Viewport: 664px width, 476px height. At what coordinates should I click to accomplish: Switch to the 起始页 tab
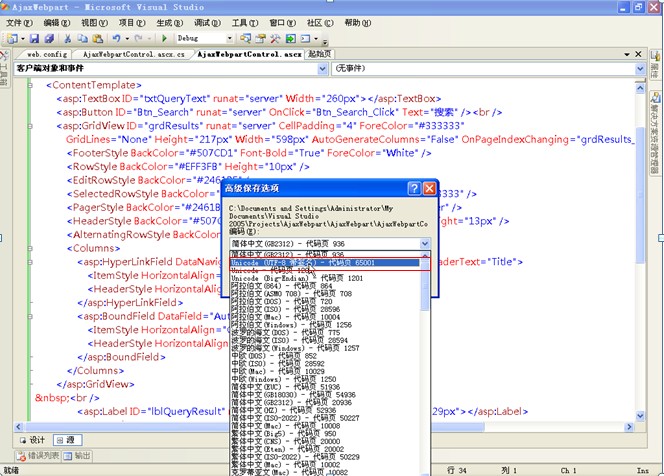[x=319, y=54]
